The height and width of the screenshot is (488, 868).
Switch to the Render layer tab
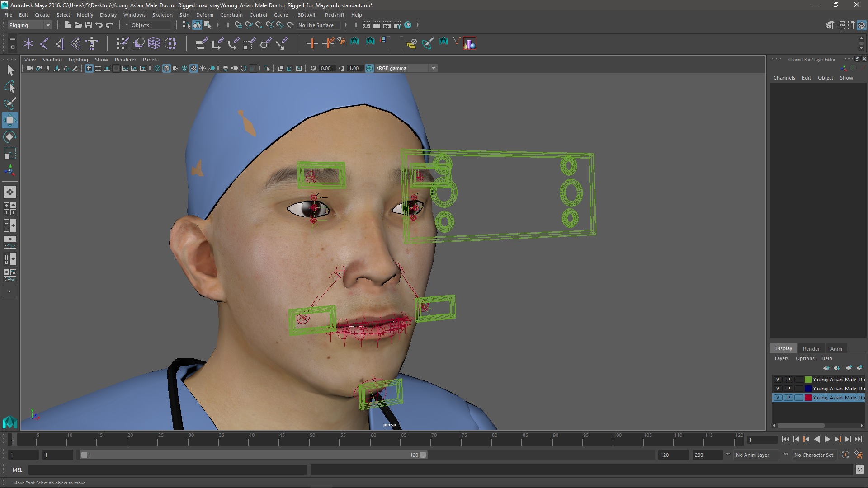coord(811,348)
